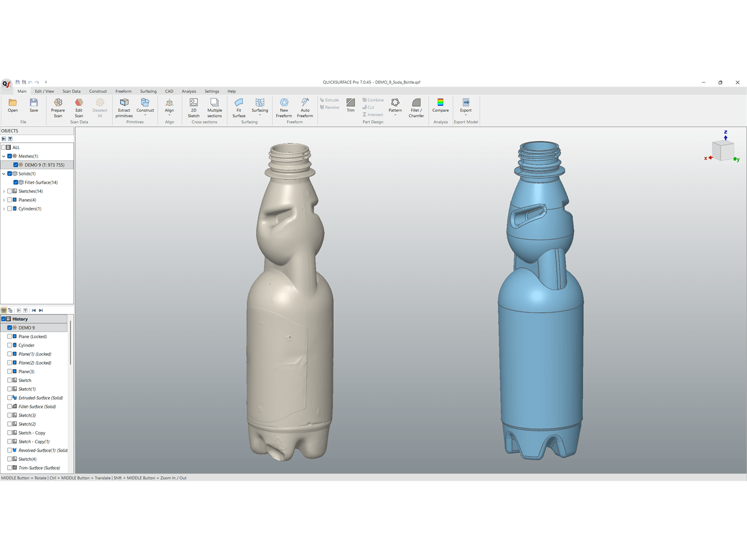Collapse the Solids(1) tree node
747x560 pixels.
click(4, 174)
